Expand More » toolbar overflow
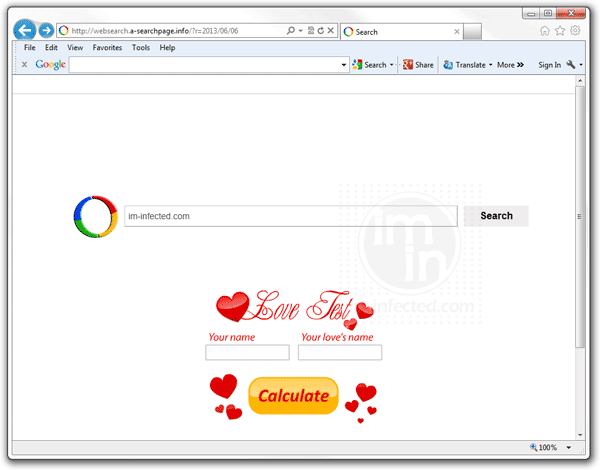The image size is (600, 470). [510, 65]
